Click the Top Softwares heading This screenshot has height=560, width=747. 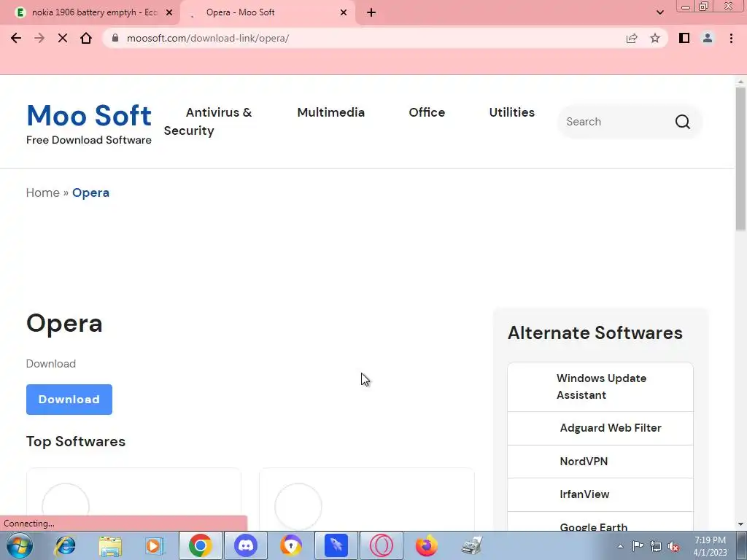(76, 441)
